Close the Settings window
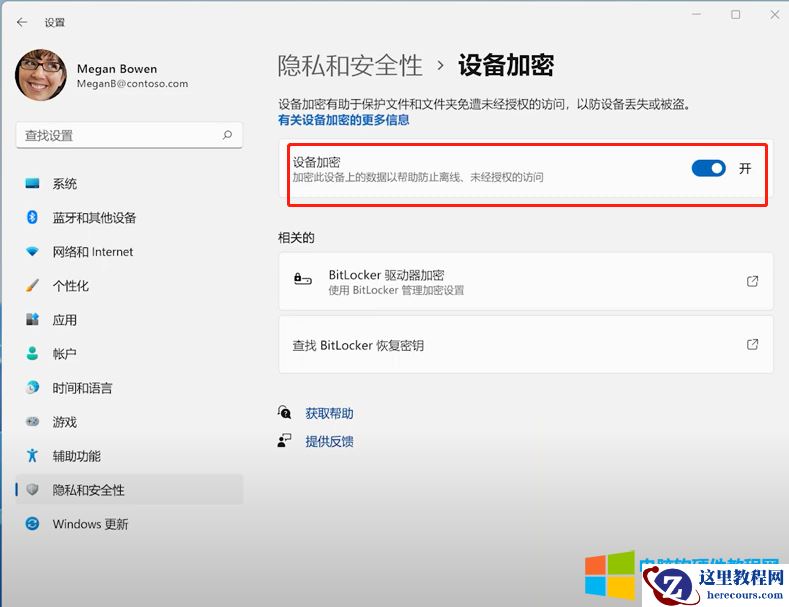 775,15
